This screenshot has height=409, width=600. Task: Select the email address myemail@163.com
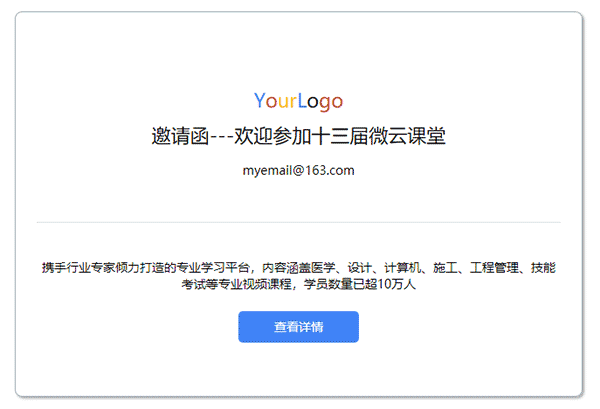298,170
